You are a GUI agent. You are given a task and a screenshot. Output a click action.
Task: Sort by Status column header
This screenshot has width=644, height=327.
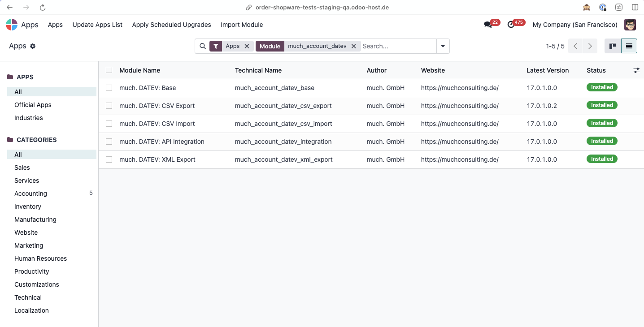[x=596, y=70]
